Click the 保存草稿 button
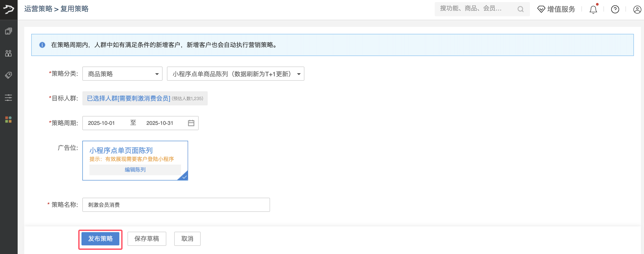 147,239
